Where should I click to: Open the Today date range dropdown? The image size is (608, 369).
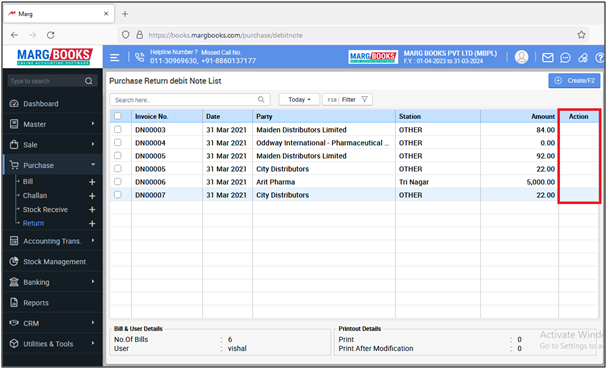299,100
